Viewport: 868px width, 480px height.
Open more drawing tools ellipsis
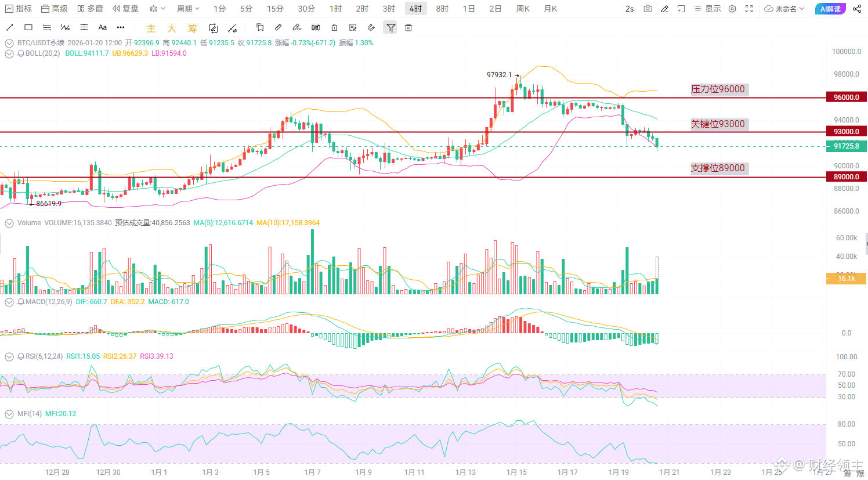tap(121, 27)
